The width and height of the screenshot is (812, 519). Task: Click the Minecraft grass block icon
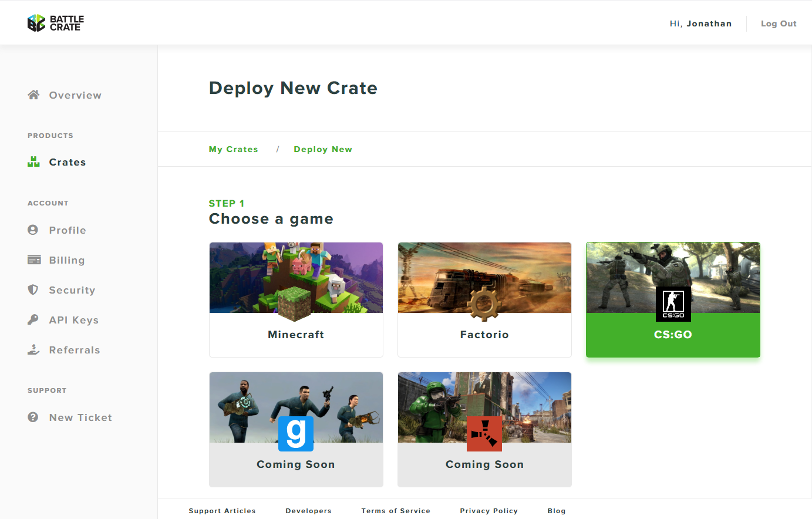pos(295,303)
